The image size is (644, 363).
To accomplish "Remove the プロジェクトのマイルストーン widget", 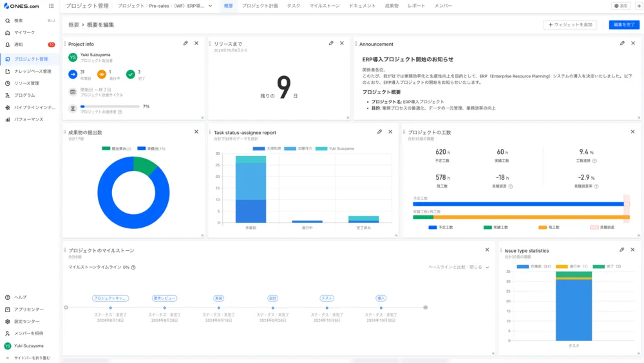I will pos(487,250).
